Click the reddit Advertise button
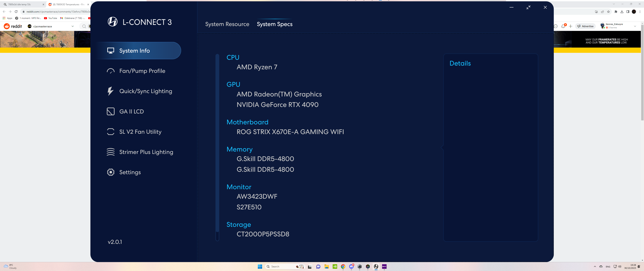This screenshot has height=271, width=644. (x=585, y=26)
